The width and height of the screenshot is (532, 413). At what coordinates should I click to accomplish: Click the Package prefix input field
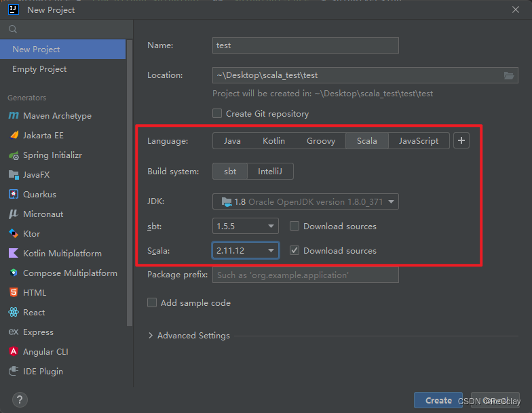[305, 275]
